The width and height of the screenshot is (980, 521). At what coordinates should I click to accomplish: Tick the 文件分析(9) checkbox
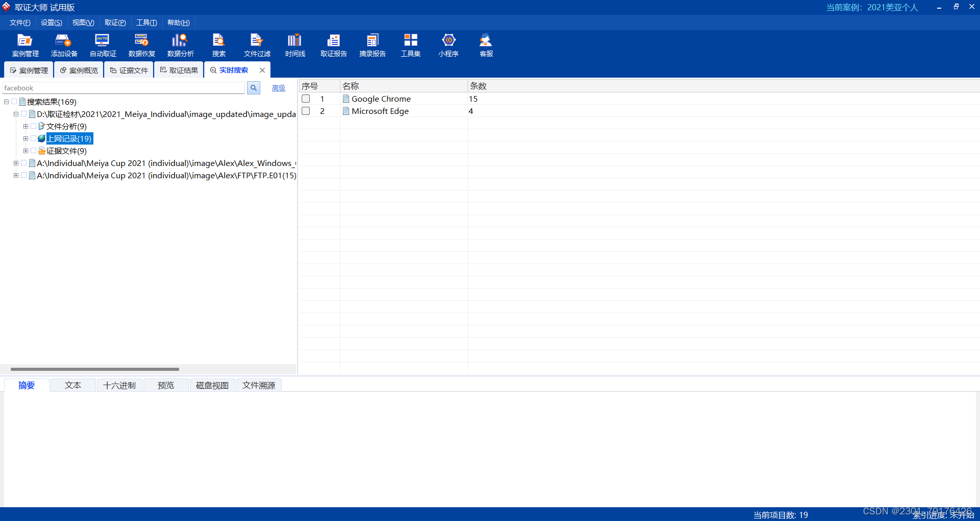click(34, 126)
